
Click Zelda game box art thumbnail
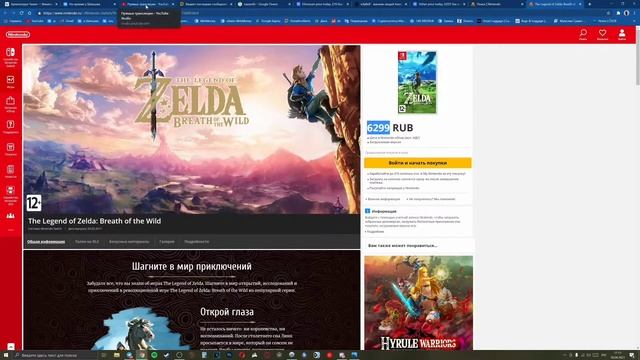point(417,82)
